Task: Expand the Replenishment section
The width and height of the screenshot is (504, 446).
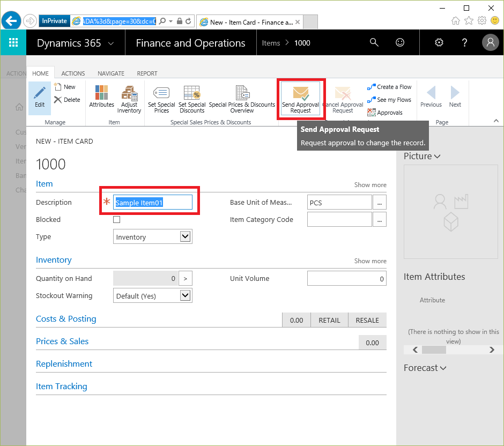Action: 64,364
